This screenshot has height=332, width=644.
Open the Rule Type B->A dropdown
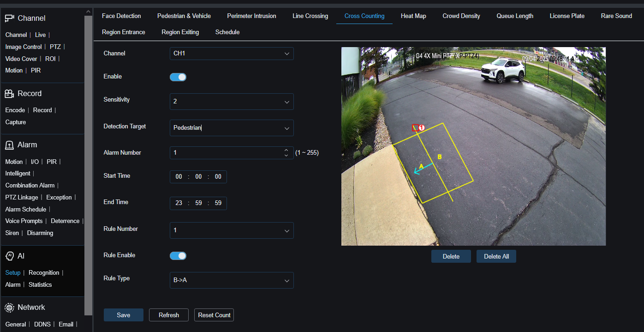[232, 280]
